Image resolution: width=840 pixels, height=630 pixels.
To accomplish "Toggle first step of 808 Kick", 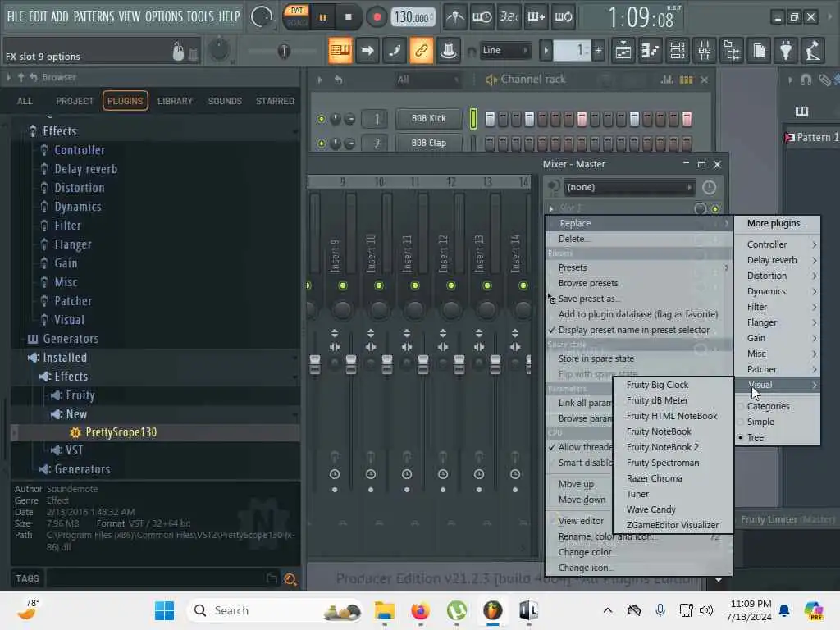I will [x=490, y=118].
